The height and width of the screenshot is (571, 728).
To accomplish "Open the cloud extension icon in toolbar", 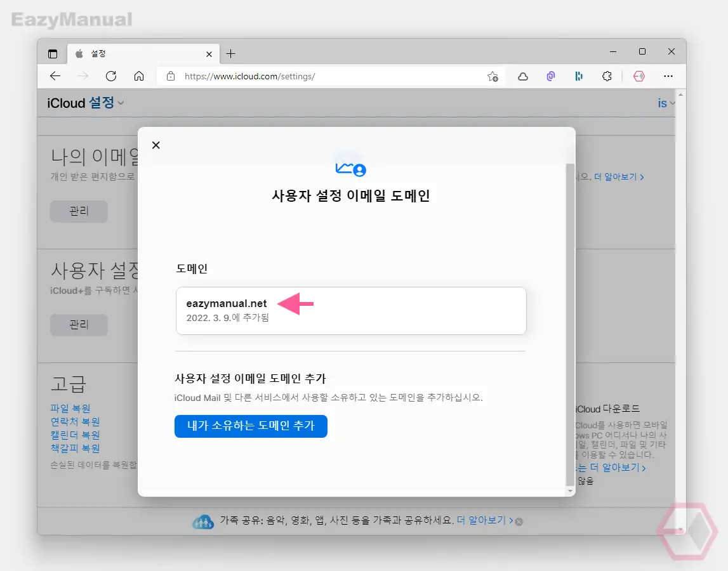I will point(523,76).
